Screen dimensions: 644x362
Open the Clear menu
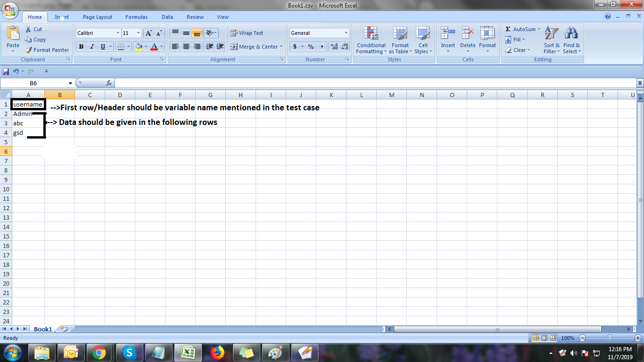(x=517, y=50)
